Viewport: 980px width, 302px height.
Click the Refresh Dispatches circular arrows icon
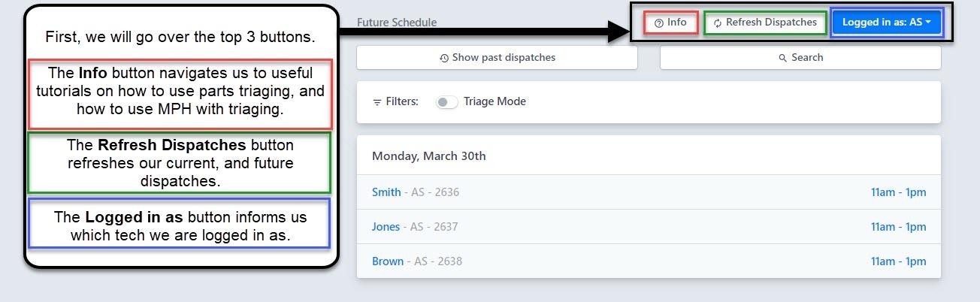(718, 23)
